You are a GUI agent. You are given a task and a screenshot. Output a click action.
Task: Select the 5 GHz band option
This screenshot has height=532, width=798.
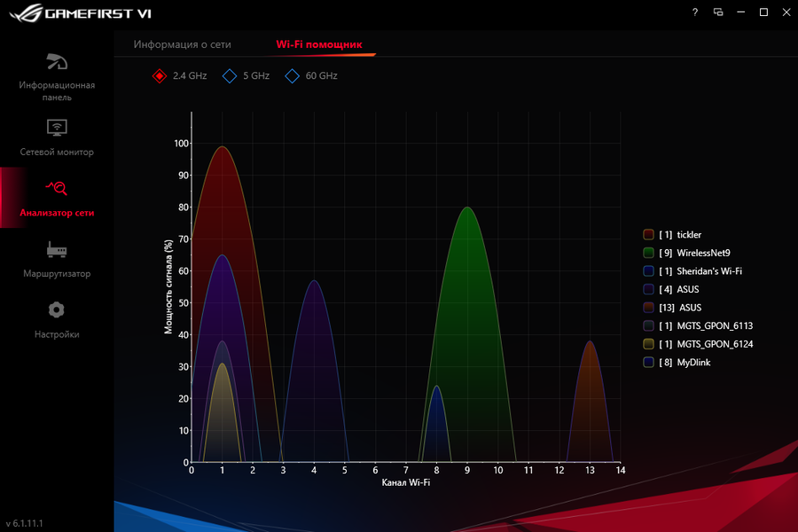pyautogui.click(x=246, y=76)
